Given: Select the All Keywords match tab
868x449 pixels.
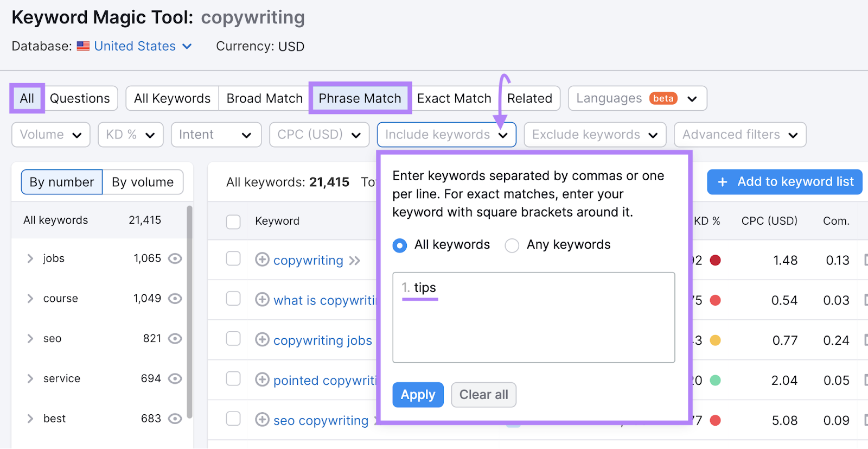Looking at the screenshot, I should click(172, 98).
